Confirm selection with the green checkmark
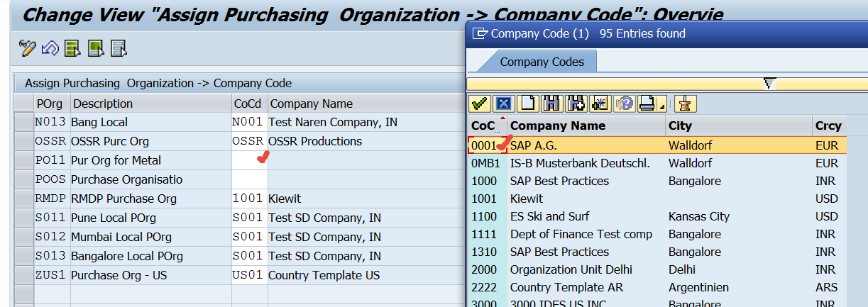The width and height of the screenshot is (868, 307). (480, 104)
